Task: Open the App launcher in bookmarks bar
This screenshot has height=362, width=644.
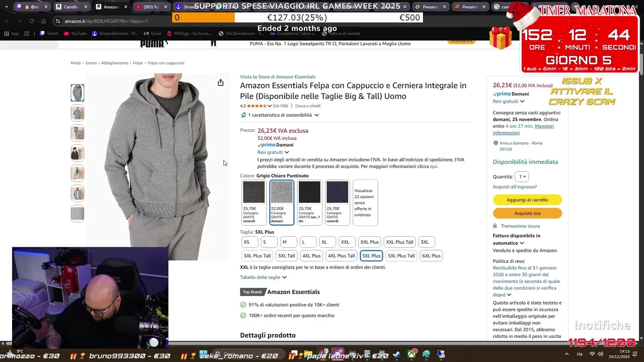Action: (11, 34)
